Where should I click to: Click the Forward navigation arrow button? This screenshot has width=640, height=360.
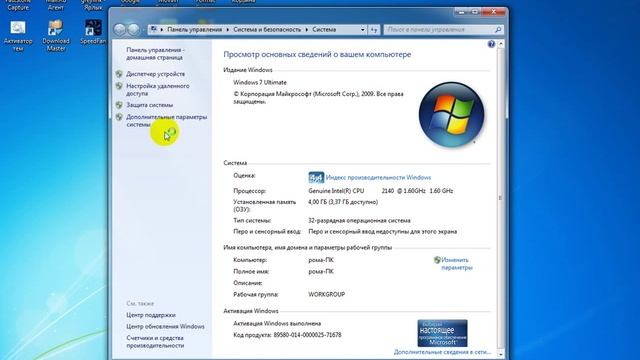pyautogui.click(x=133, y=29)
